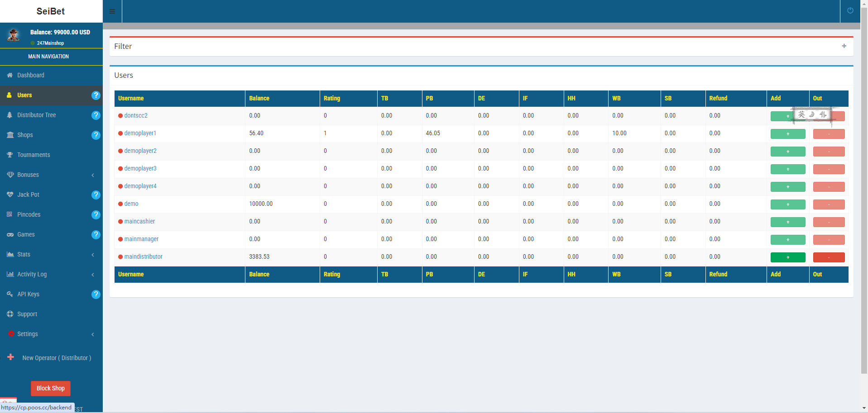This screenshot has width=868, height=413.
Task: Add balance to mainmanager
Action: [x=788, y=240]
